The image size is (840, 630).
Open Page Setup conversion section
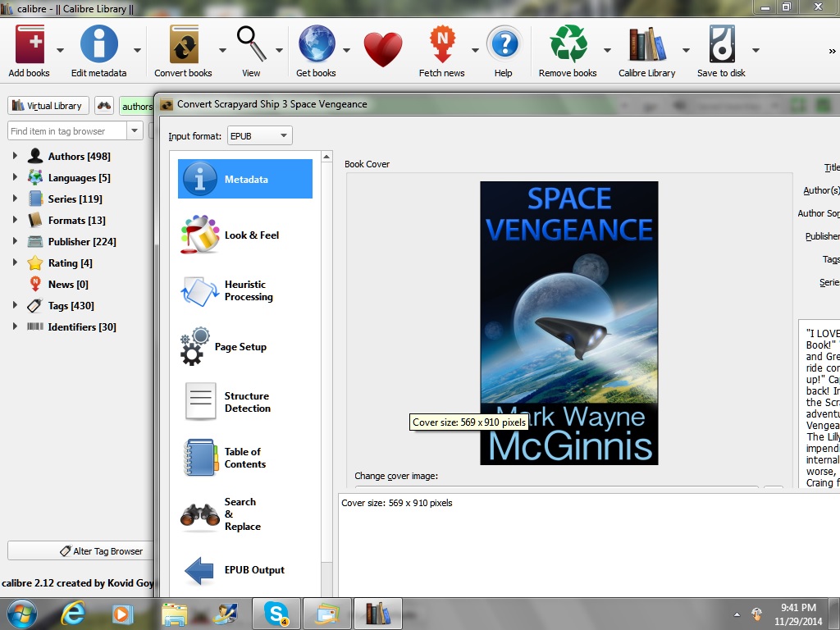(245, 347)
